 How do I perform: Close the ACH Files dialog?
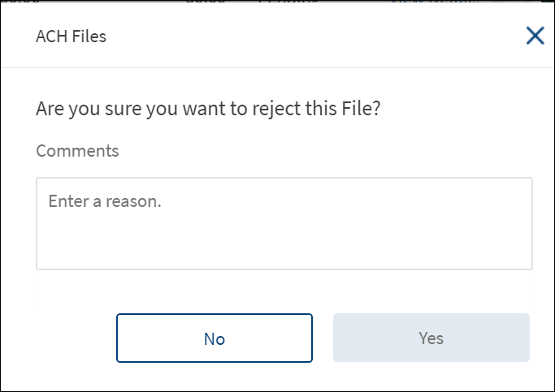click(535, 36)
